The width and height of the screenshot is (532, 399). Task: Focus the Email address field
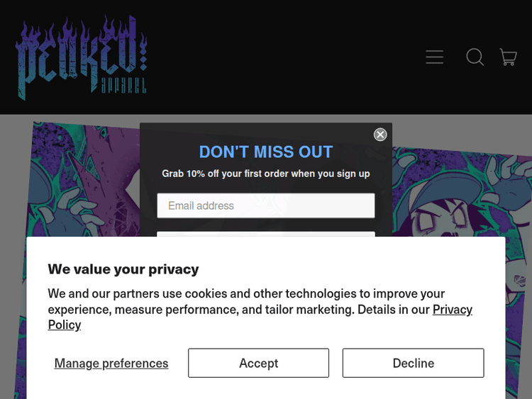[265, 206]
